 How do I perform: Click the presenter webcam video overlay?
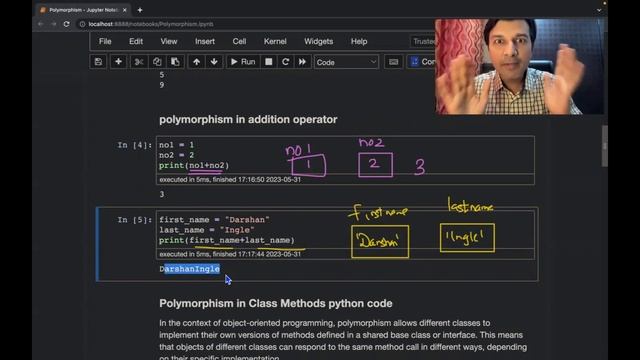520,66
